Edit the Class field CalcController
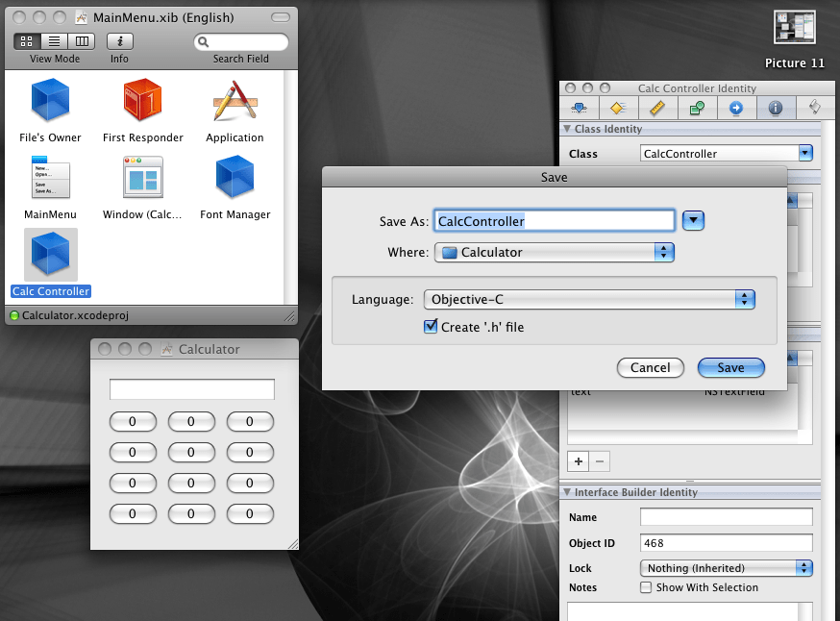Viewport: 840px width, 621px height. tap(719, 153)
